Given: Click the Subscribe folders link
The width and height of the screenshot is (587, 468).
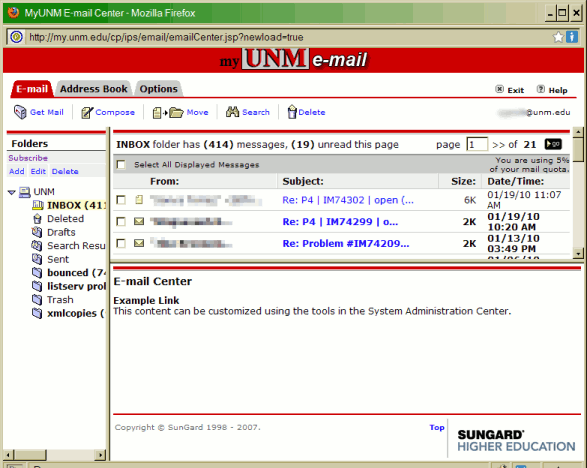Looking at the screenshot, I should (28, 158).
